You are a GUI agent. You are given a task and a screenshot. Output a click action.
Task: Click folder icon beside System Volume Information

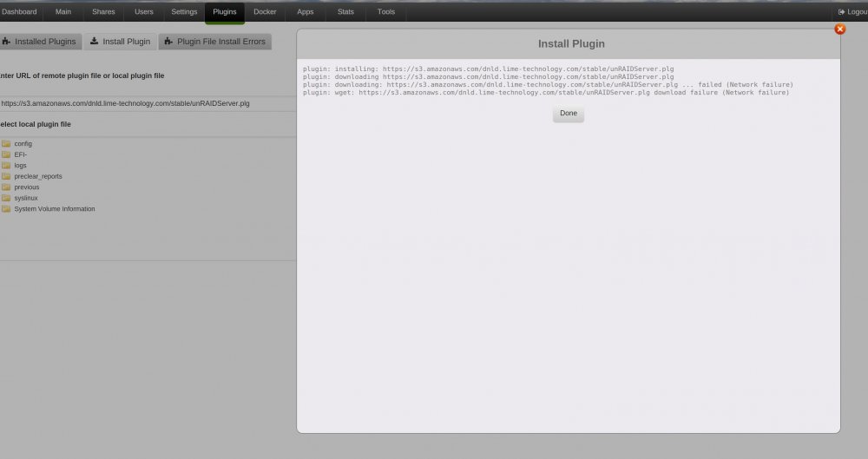coord(6,209)
